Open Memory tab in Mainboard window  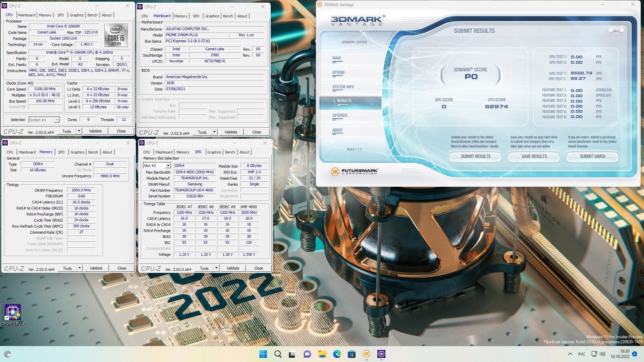pos(181,16)
